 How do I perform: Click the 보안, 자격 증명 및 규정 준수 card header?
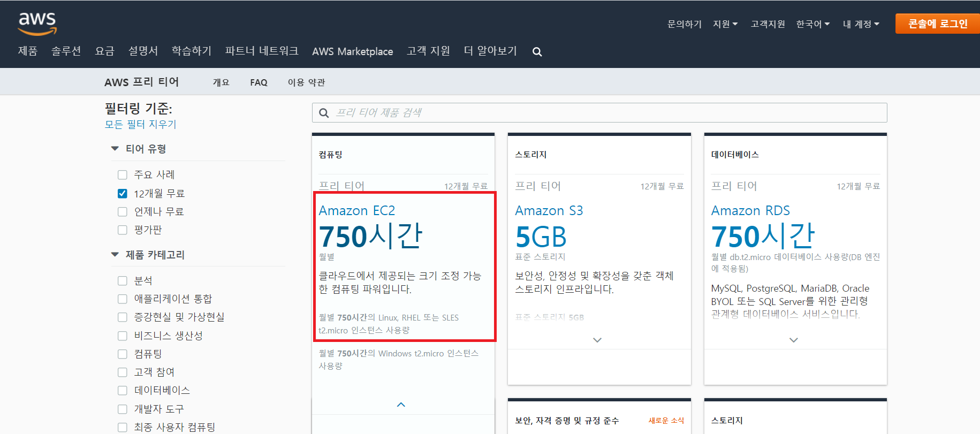567,421
